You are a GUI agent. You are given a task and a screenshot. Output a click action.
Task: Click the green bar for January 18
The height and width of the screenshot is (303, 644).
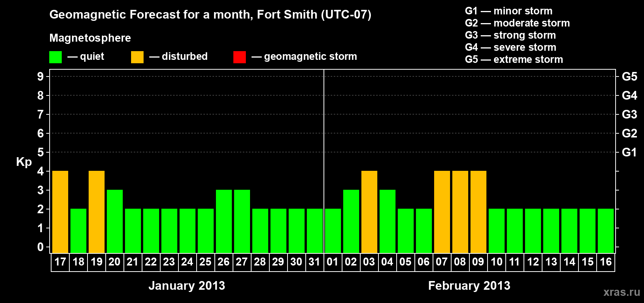[x=78, y=231]
